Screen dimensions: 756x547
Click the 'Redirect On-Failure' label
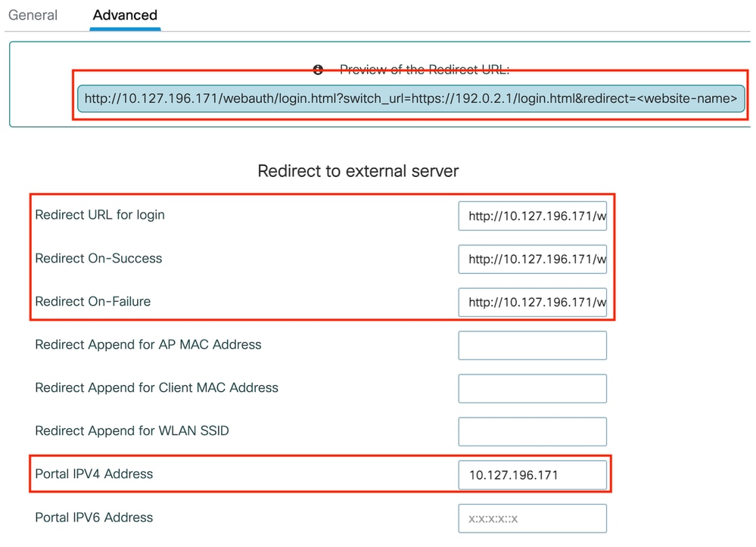pyautogui.click(x=92, y=302)
